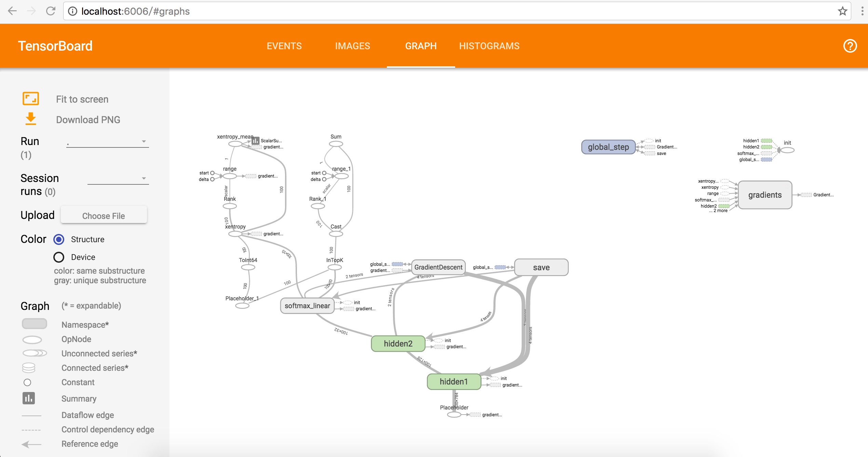
Task: Open the help question mark icon
Action: 850,46
